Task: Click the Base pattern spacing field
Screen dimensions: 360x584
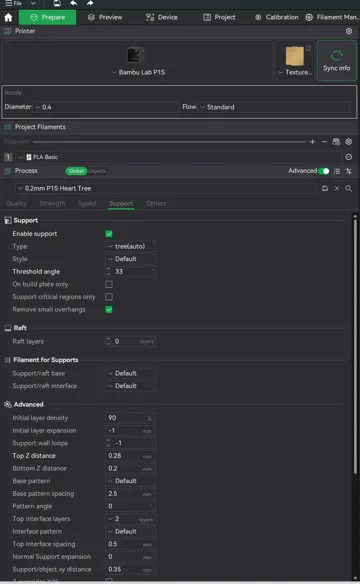Action: (x=130, y=494)
